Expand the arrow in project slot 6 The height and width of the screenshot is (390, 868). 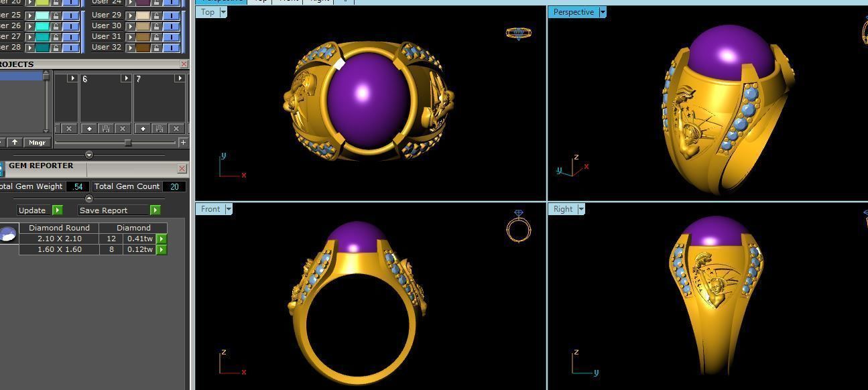click(x=125, y=78)
